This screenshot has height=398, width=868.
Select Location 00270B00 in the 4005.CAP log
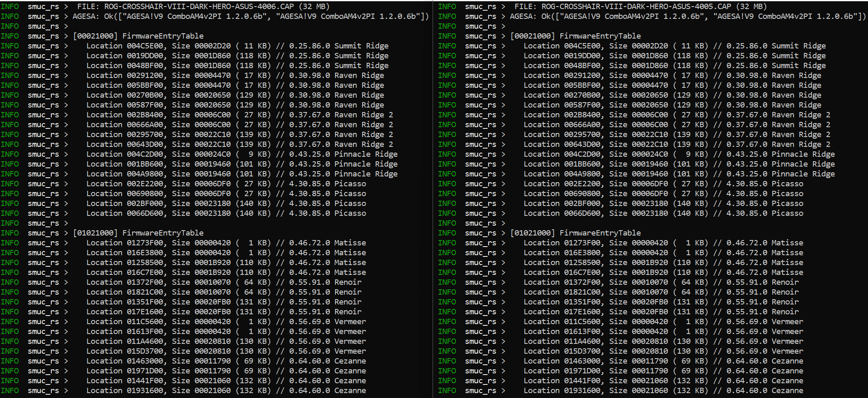point(562,95)
